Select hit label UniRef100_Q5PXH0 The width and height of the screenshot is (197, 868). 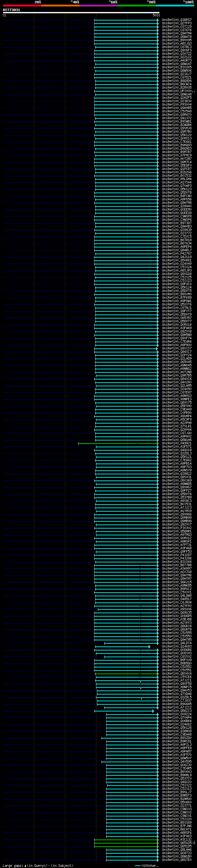(176, 406)
